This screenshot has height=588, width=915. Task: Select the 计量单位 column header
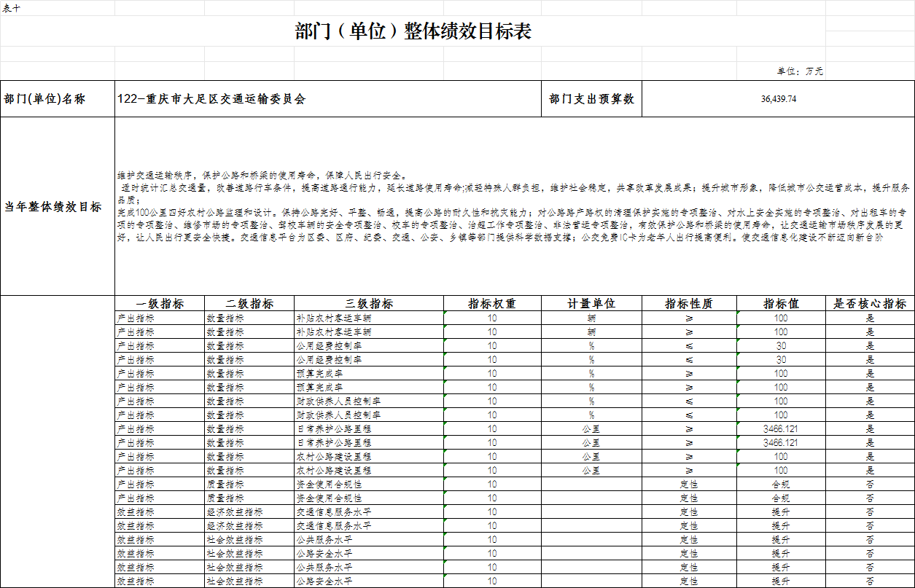(591, 304)
